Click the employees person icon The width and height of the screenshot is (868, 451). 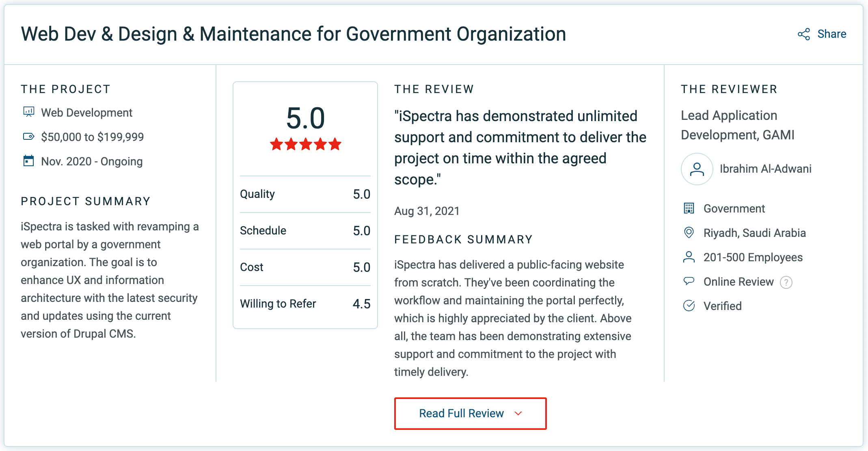689,257
